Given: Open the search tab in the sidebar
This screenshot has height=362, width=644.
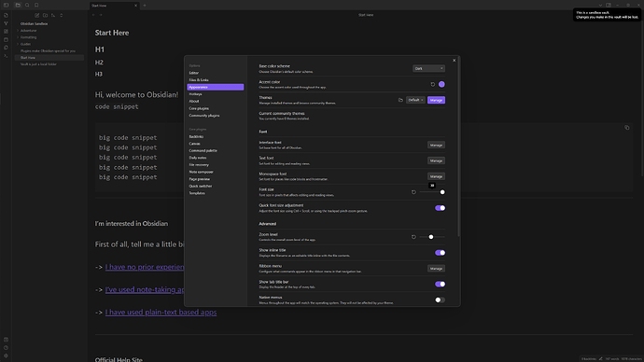Looking at the screenshot, I should [27, 6].
